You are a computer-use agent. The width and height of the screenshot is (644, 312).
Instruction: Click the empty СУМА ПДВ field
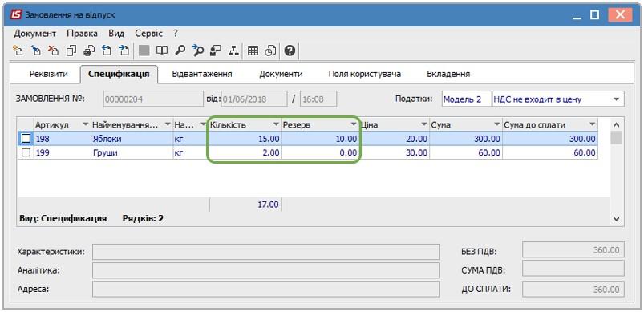pyautogui.click(x=573, y=269)
